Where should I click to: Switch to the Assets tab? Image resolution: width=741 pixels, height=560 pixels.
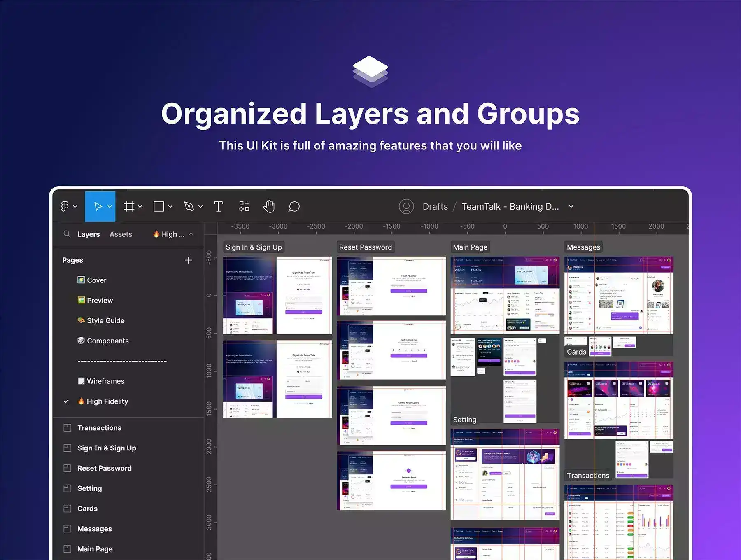(x=121, y=234)
